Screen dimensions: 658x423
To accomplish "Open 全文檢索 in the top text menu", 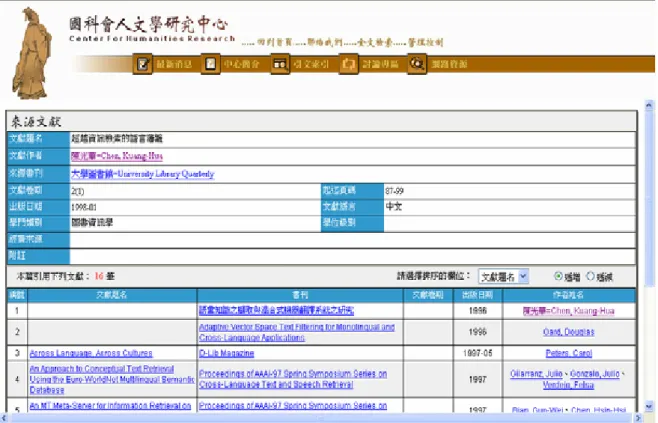I will click(x=375, y=42).
